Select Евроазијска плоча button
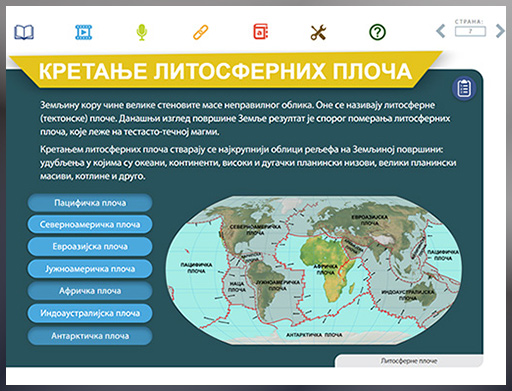The height and width of the screenshot is (391, 512). (x=90, y=247)
